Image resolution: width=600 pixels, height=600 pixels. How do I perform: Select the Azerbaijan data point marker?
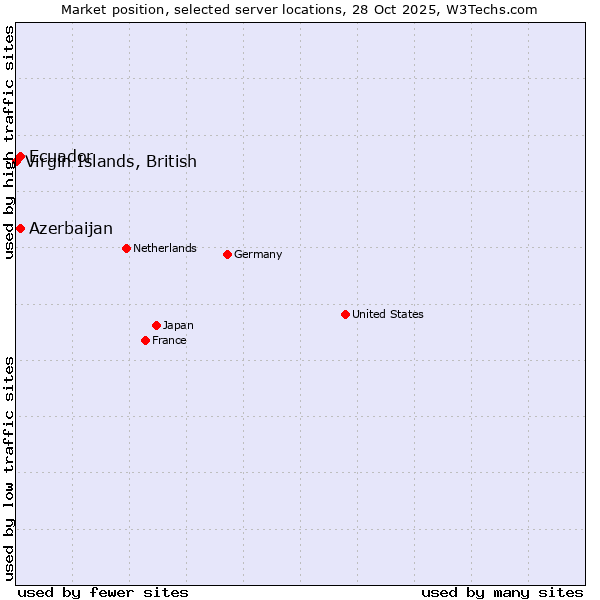click(20, 228)
